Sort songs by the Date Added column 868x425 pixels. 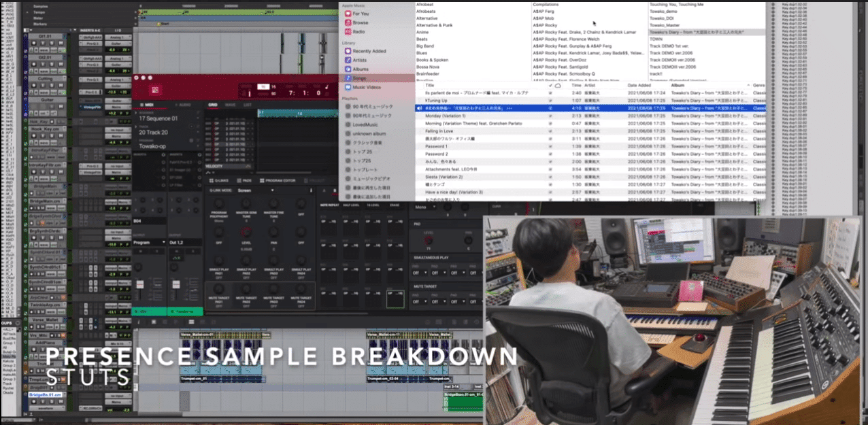pyautogui.click(x=641, y=85)
